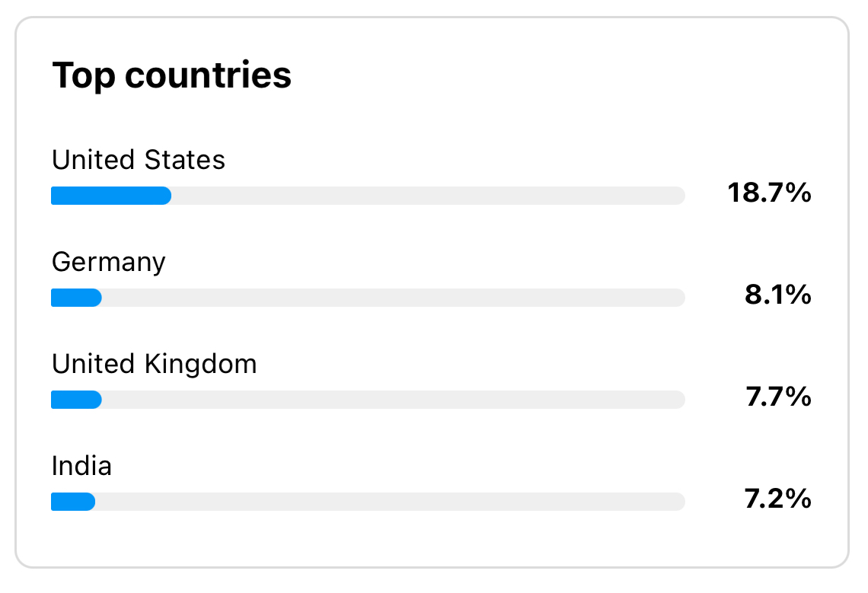Click the 7.2% percentage value

777,499
